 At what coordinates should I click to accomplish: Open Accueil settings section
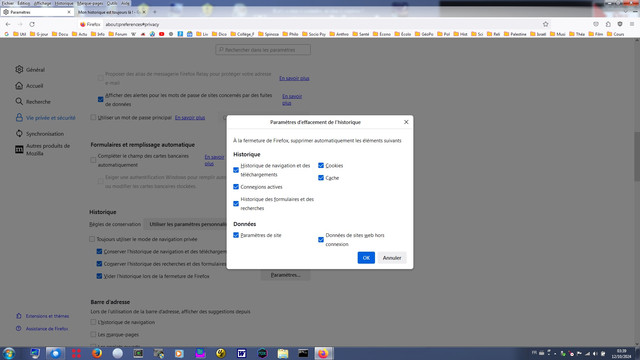click(29, 86)
